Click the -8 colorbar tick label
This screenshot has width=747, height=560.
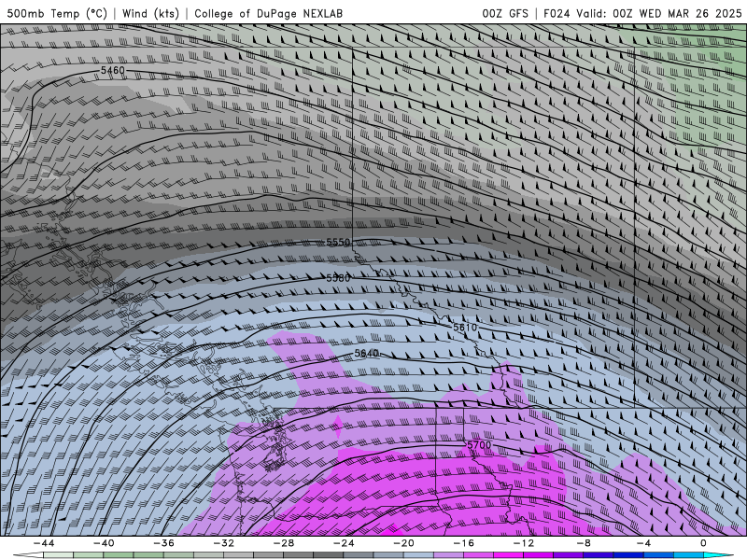[x=585, y=543]
